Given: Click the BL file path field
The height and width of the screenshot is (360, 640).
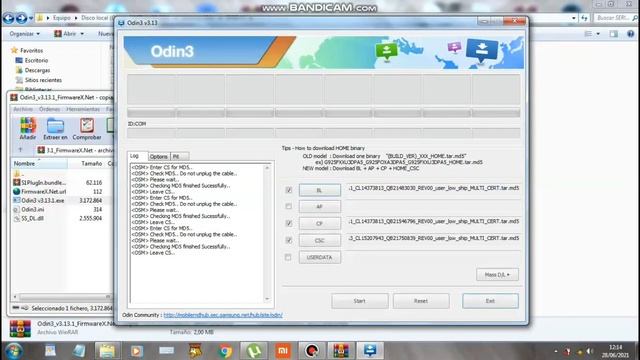Looking at the screenshot, I should click(433, 188).
